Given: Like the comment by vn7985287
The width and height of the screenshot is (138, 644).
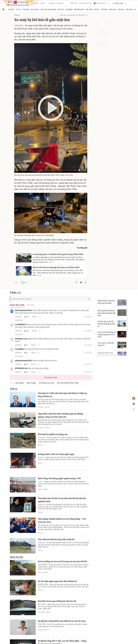Looking at the screenshot, I should [18, 331].
